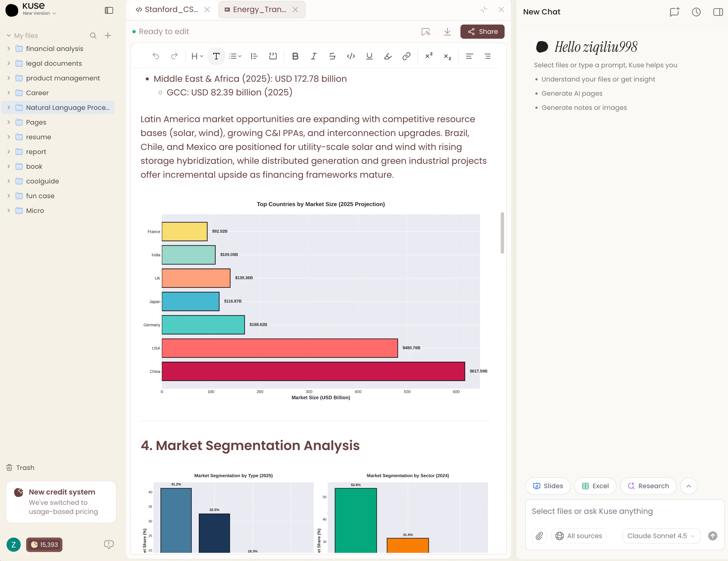Expand the Natural Language Processing folder
The height and width of the screenshot is (561, 728).
pos(9,107)
